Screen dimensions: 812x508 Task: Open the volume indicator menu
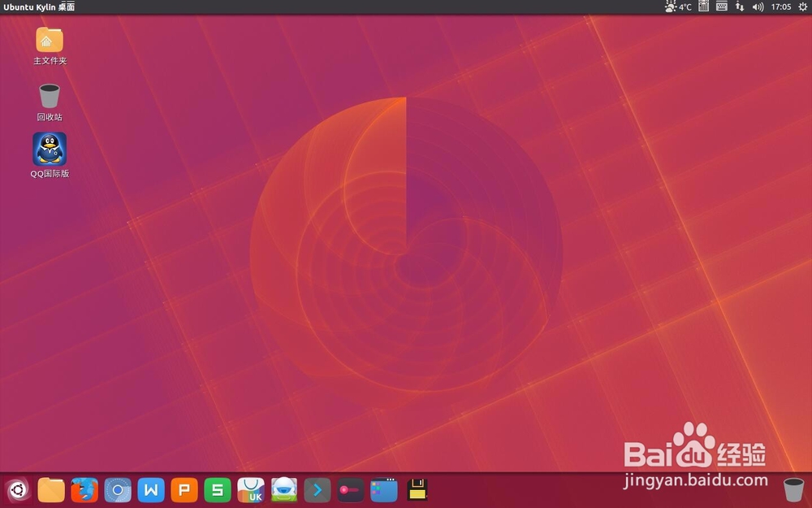pos(757,7)
